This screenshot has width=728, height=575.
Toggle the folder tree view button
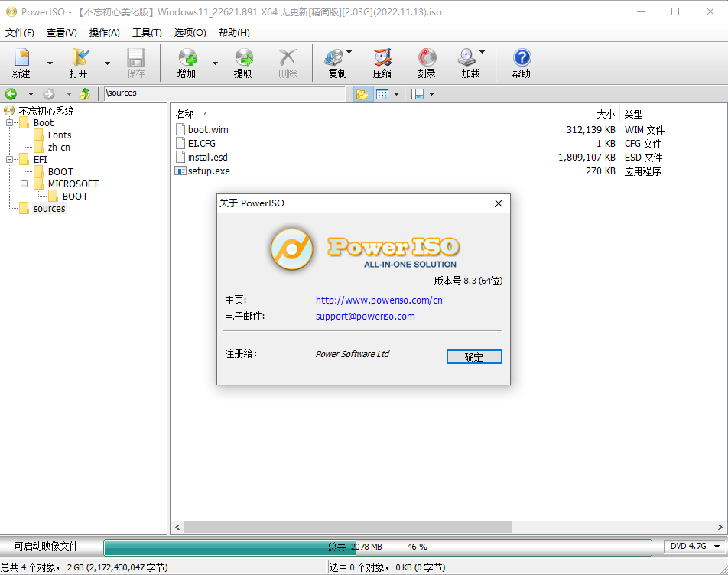(x=362, y=94)
